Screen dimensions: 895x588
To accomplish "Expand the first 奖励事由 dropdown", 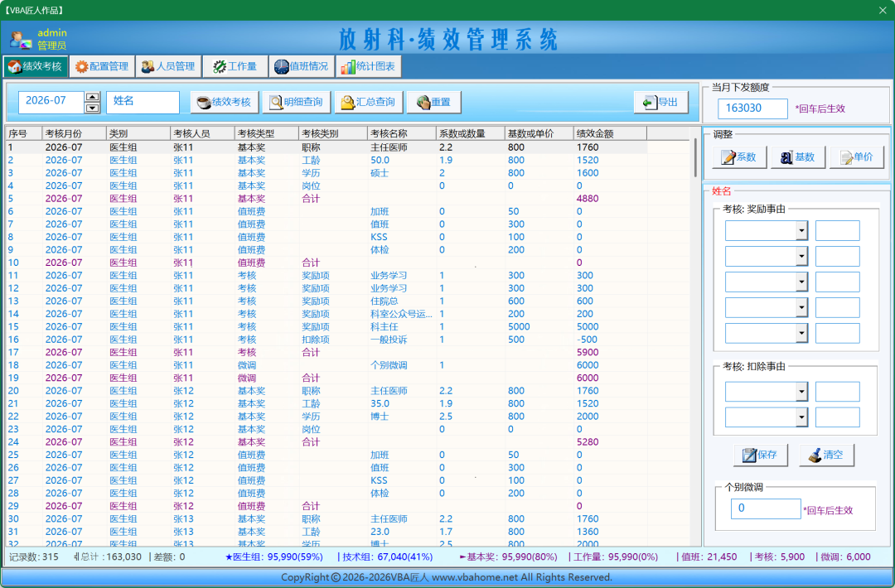I will (x=801, y=231).
